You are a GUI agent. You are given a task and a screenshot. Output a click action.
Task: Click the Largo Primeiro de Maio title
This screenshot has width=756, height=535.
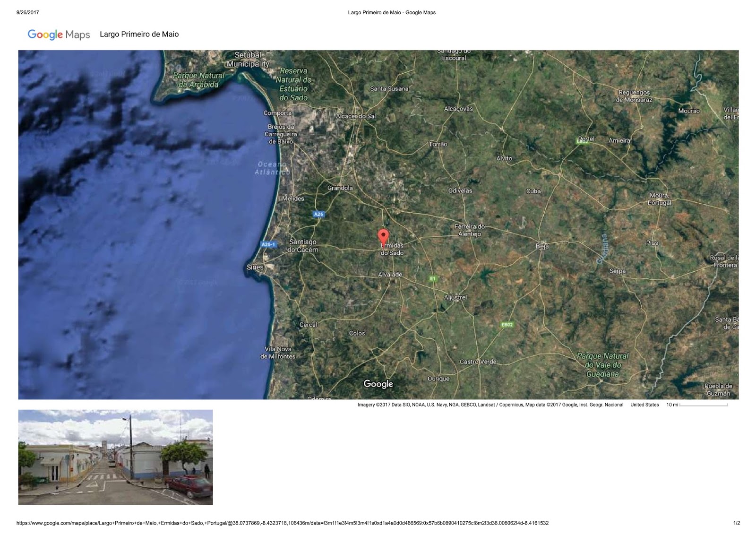click(139, 34)
